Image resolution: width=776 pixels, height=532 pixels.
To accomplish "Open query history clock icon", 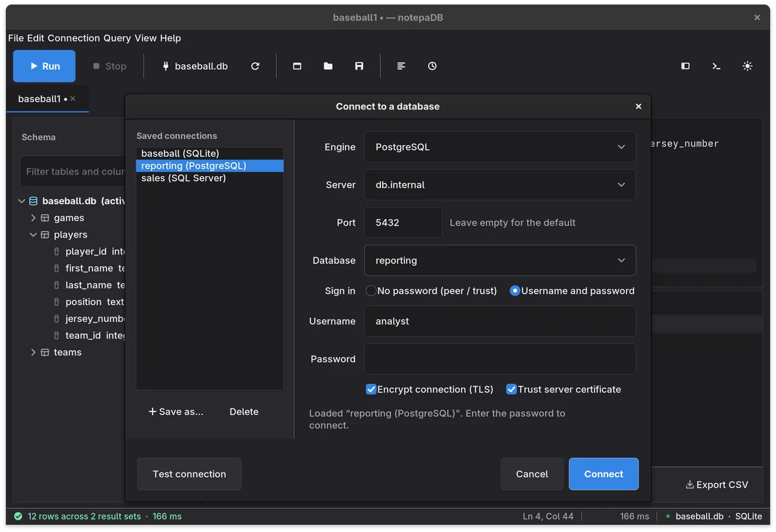I will pos(433,66).
